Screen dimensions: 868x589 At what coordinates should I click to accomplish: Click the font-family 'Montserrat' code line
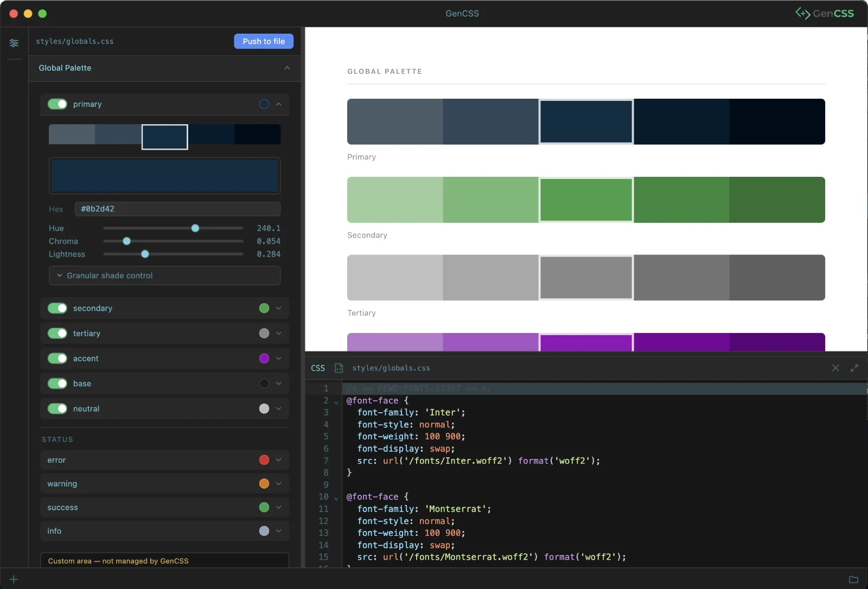424,509
